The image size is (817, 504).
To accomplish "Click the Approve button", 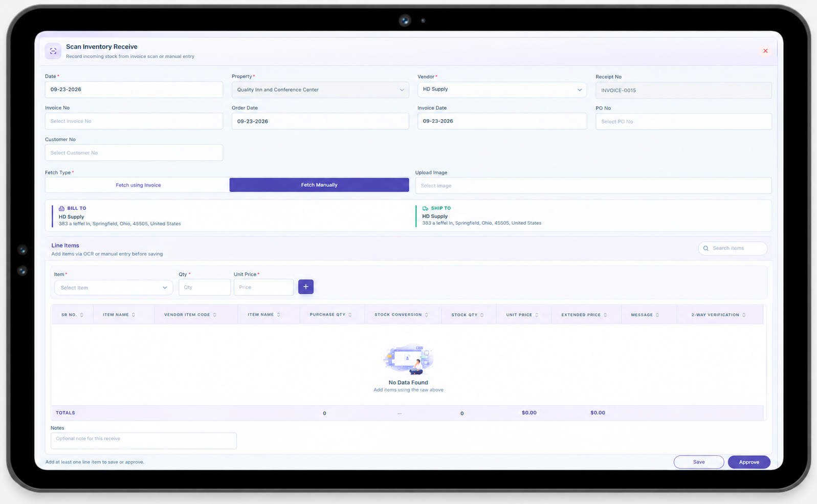I will (x=749, y=462).
